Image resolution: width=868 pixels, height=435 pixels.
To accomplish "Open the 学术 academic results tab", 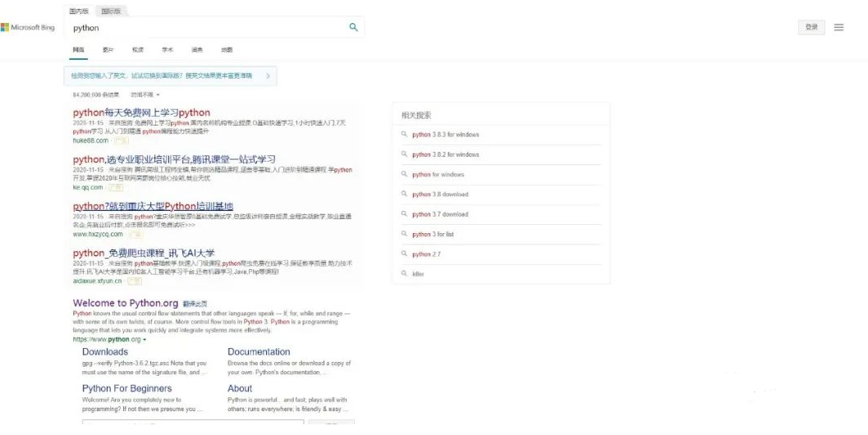I will click(168, 50).
